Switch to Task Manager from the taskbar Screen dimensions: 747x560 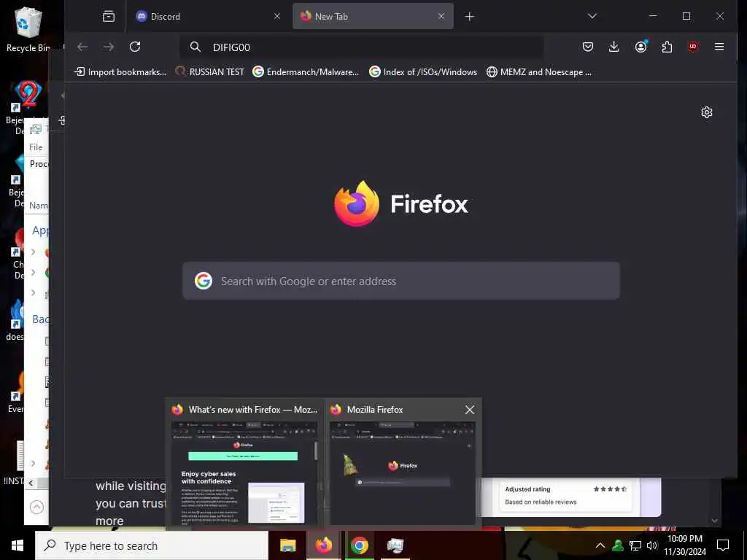coord(395,545)
